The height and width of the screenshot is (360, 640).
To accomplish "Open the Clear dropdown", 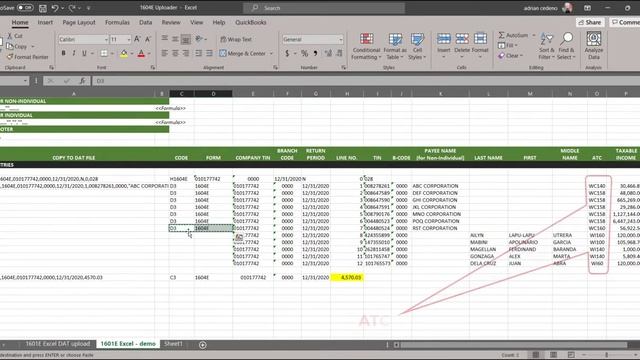I will (510, 56).
